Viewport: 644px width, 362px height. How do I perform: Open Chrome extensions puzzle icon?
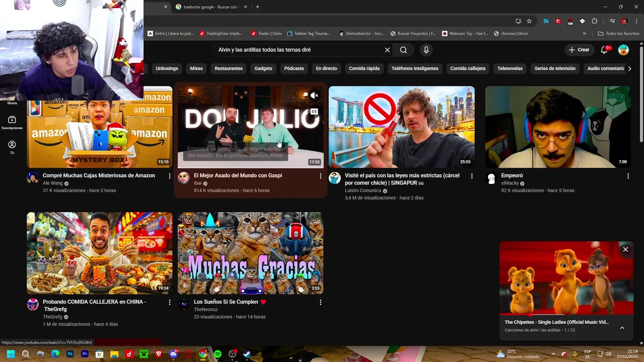tap(595, 21)
